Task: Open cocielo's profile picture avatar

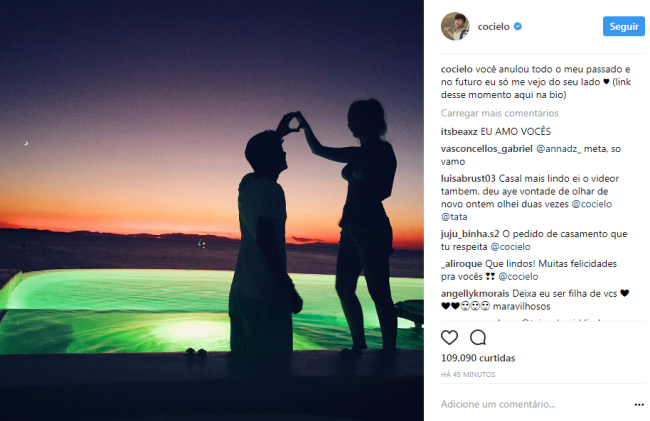Action: point(455,26)
